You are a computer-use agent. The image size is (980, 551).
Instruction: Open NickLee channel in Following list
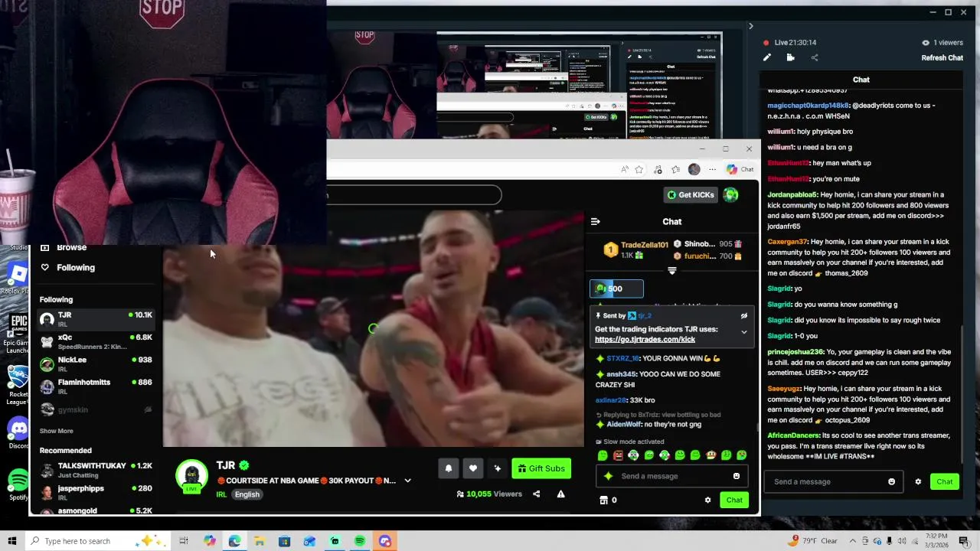point(96,364)
